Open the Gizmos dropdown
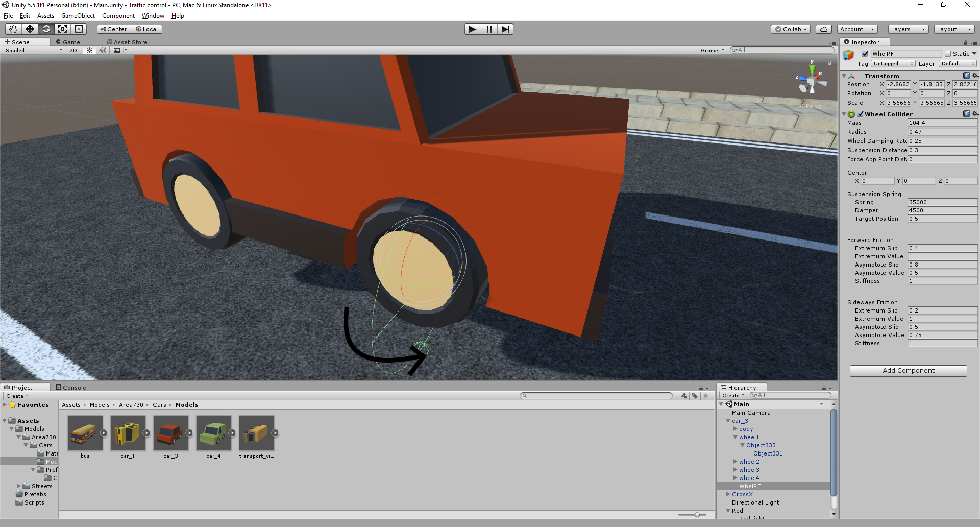This screenshot has width=980, height=527. click(713, 50)
